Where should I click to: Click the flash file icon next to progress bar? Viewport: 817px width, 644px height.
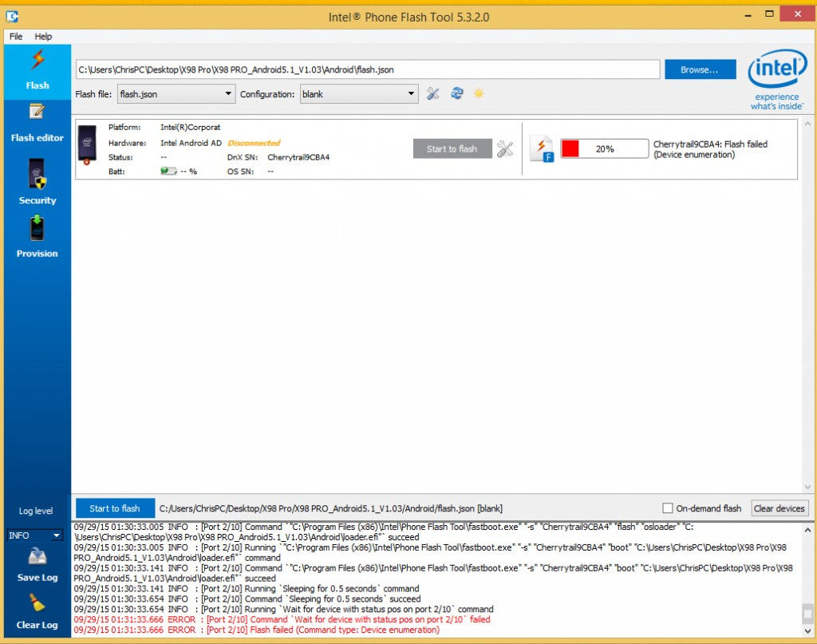(x=542, y=149)
